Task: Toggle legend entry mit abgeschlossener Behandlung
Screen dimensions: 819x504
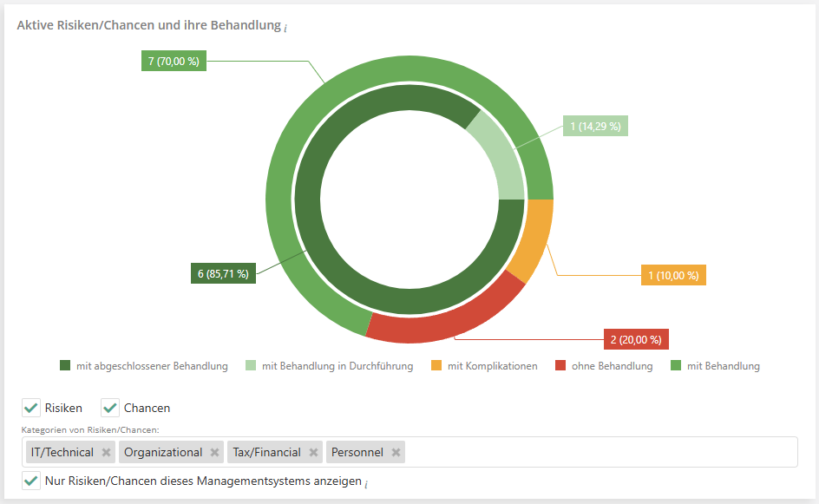Action: coord(144,366)
